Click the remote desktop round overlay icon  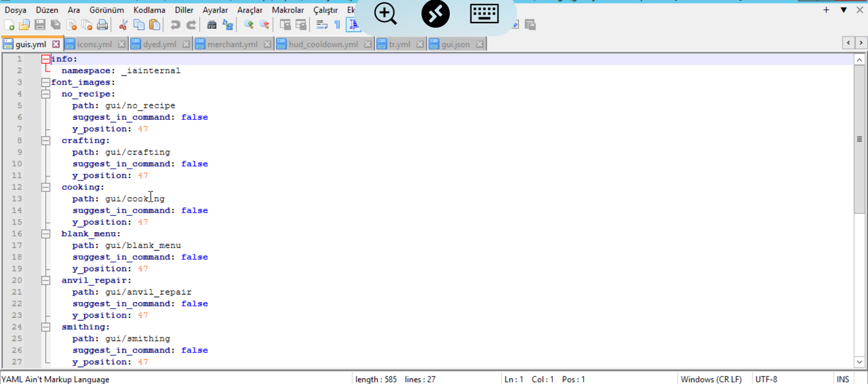(x=436, y=14)
